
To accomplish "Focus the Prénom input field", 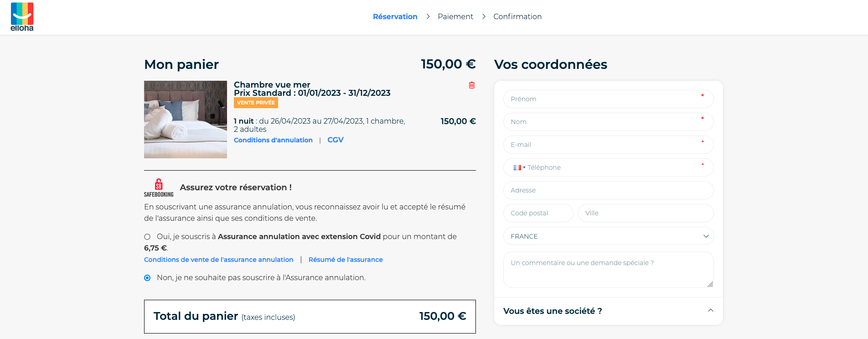I will [x=608, y=99].
